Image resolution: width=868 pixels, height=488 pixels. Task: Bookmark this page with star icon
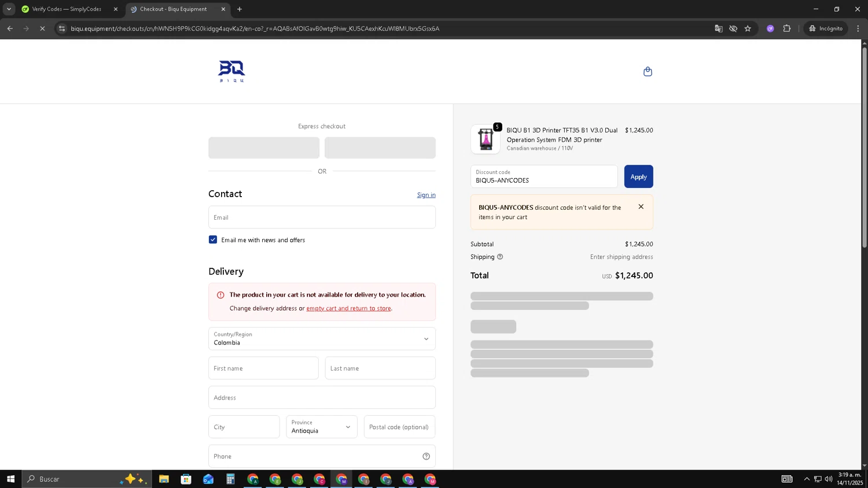tap(748, 28)
